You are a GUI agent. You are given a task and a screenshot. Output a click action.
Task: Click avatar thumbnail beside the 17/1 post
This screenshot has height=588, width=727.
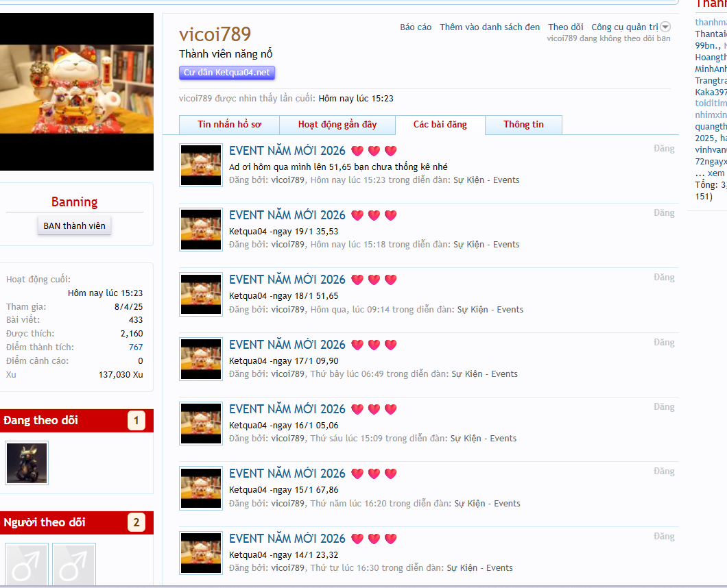point(201,359)
